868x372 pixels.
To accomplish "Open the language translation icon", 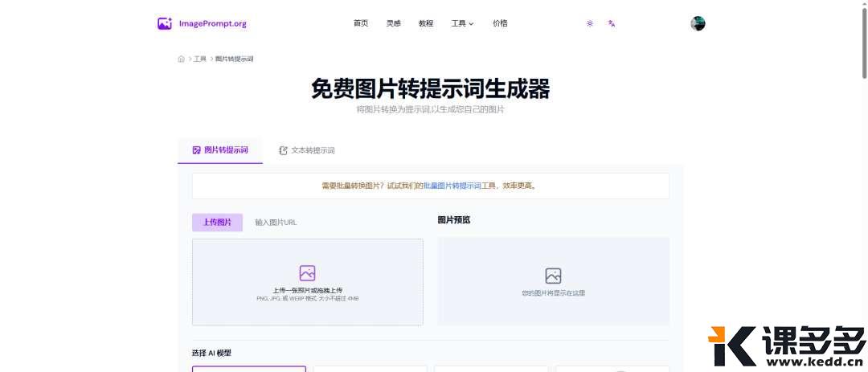I will [611, 23].
